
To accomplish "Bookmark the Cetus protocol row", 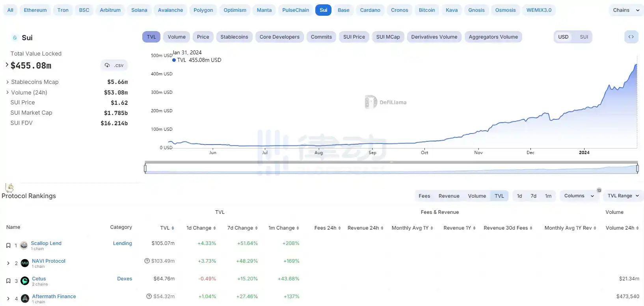I will (x=8, y=281).
